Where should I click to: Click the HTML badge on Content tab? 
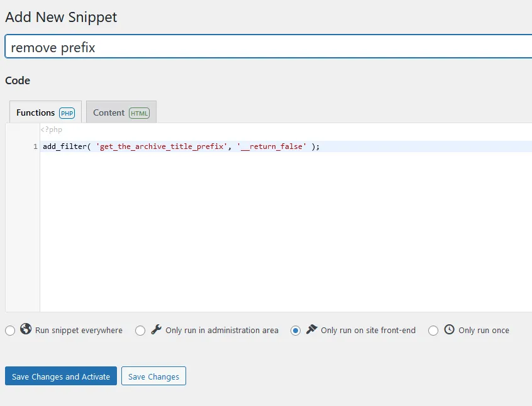click(x=139, y=113)
